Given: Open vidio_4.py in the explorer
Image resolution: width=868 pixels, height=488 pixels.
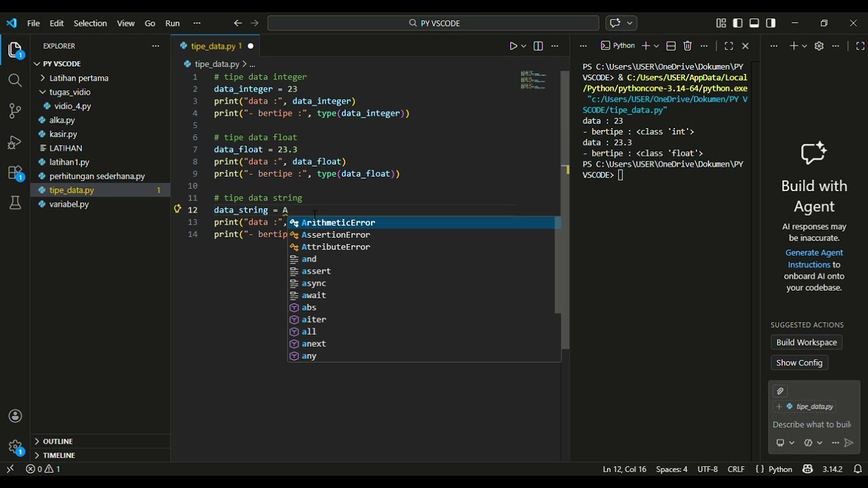Looking at the screenshot, I should click(100, 106).
